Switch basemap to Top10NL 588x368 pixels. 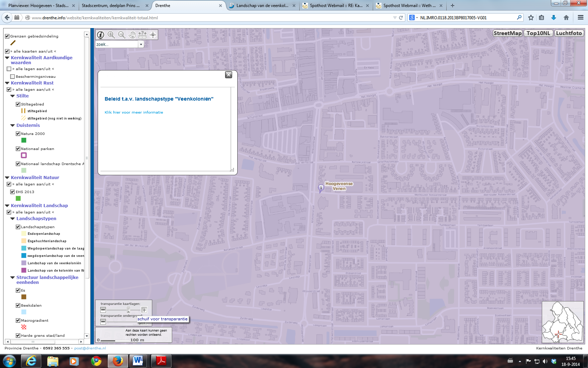point(538,33)
